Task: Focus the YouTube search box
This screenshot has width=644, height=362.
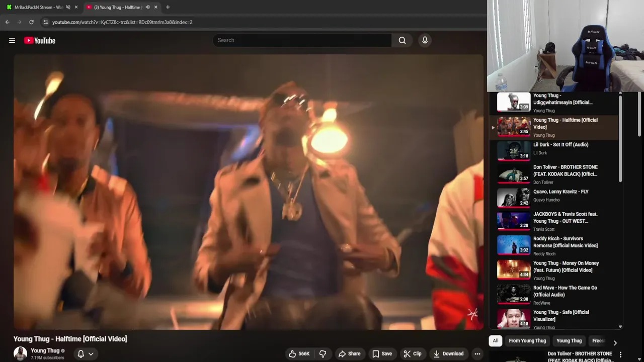Action: 302,40
